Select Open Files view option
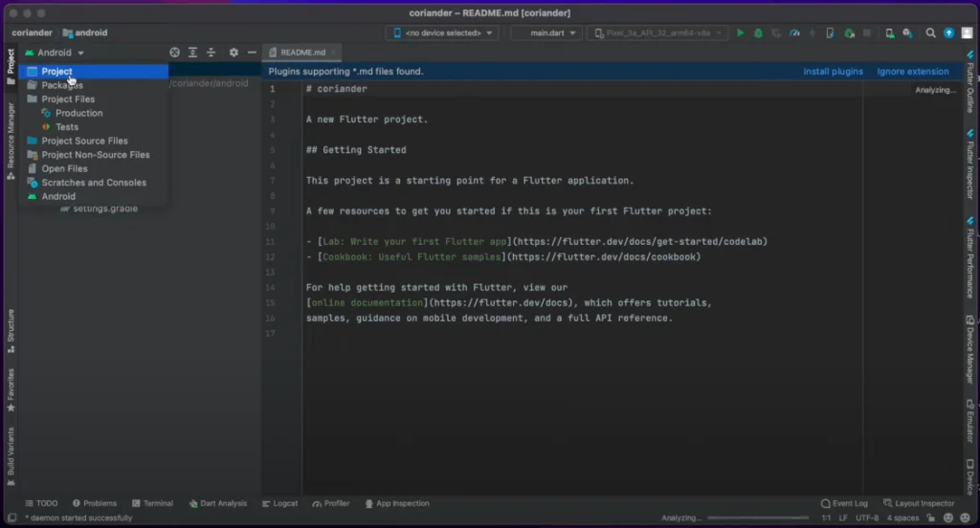 (94, 168)
